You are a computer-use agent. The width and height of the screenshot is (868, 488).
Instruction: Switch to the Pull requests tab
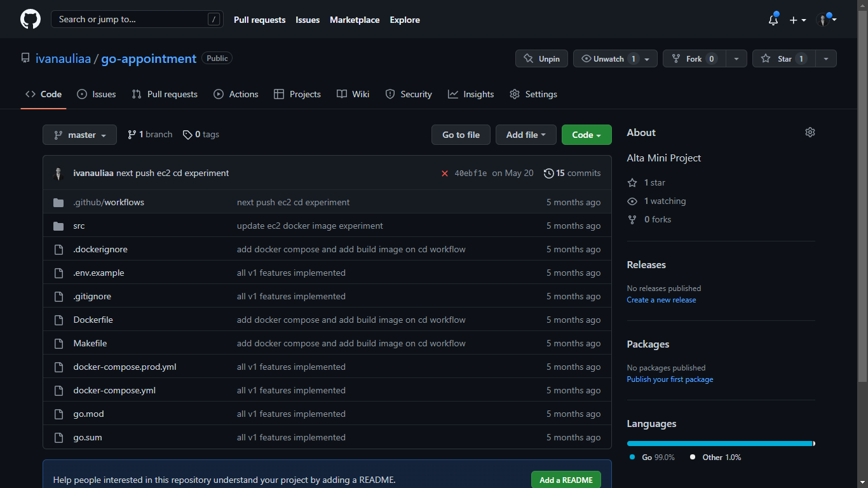coord(165,94)
